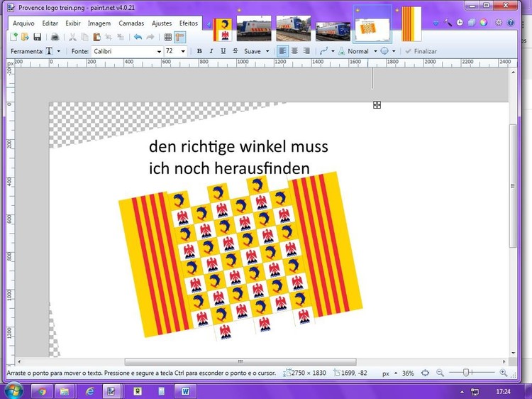Open the Exibir menu
Image resolution: width=532 pixels, height=399 pixels.
pyautogui.click(x=73, y=23)
